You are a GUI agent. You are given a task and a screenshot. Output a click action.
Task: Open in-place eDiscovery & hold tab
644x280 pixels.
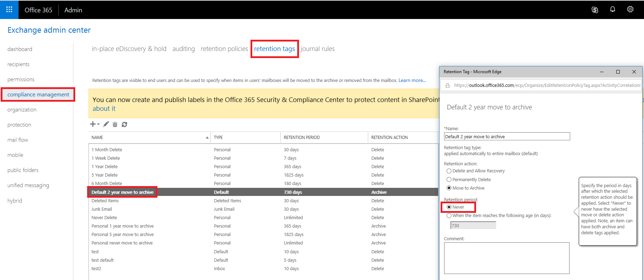click(x=129, y=49)
